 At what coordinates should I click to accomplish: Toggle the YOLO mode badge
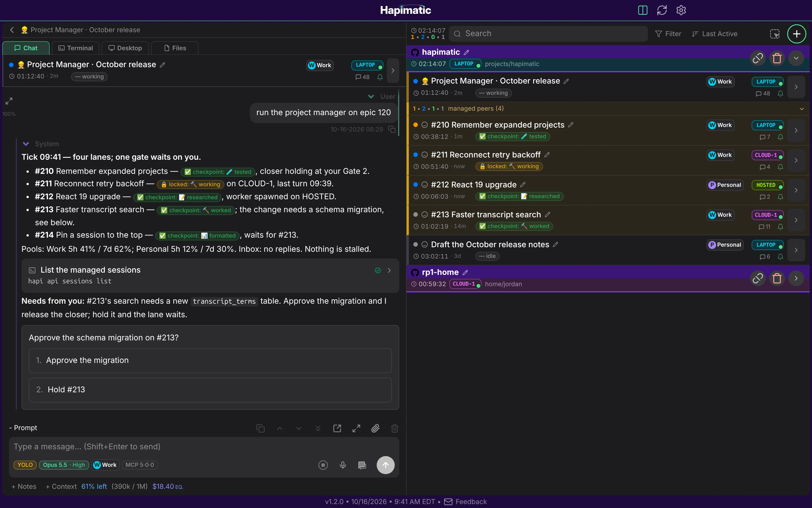[x=25, y=465]
